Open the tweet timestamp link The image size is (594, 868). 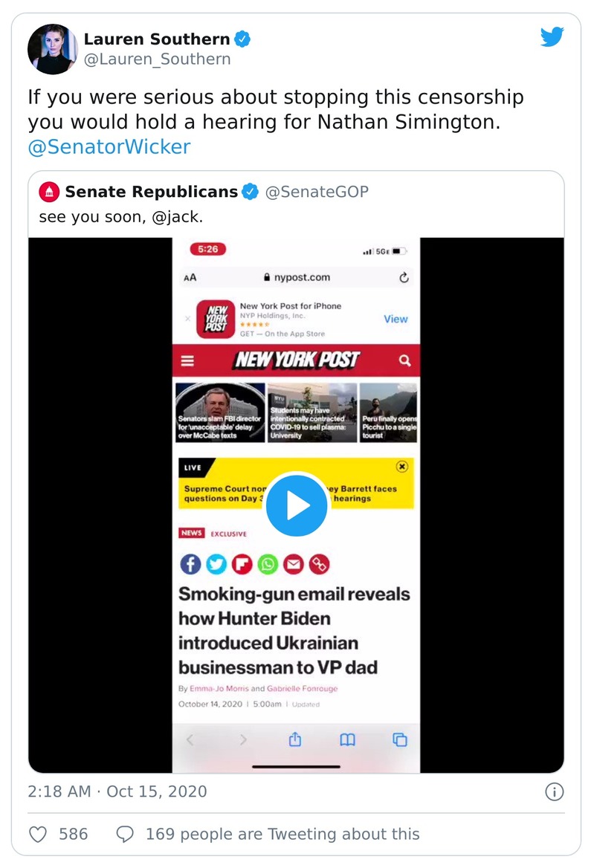[117, 791]
